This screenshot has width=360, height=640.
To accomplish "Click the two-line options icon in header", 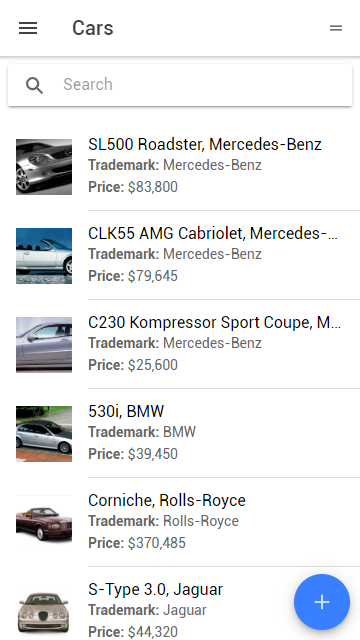I will click(x=336, y=28).
